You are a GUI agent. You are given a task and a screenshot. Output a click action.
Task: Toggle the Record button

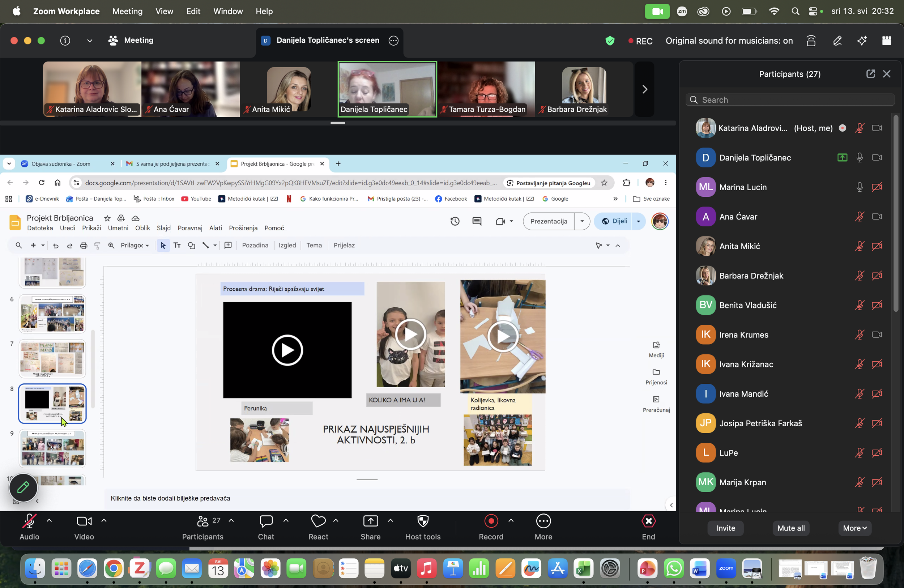[491, 527]
